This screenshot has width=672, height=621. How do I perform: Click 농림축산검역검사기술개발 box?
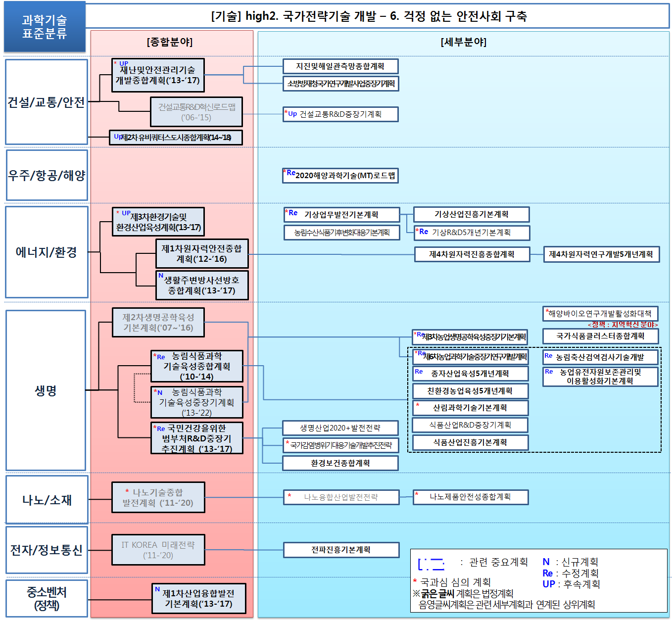click(x=601, y=357)
